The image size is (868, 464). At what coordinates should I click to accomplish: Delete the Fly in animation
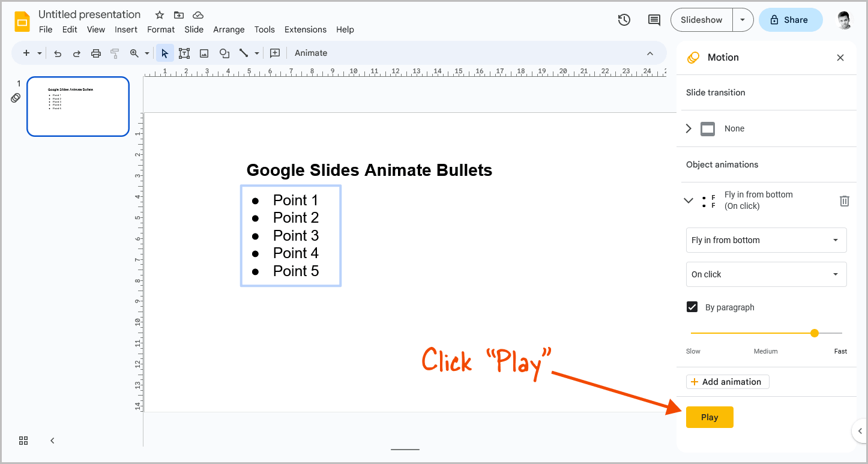pyautogui.click(x=845, y=200)
